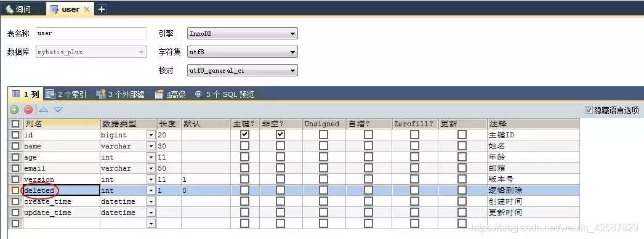Image resolution: width=644 pixels, height=239 pixels.
Task: Open the 2 个索引 tab
Action: 66,94
